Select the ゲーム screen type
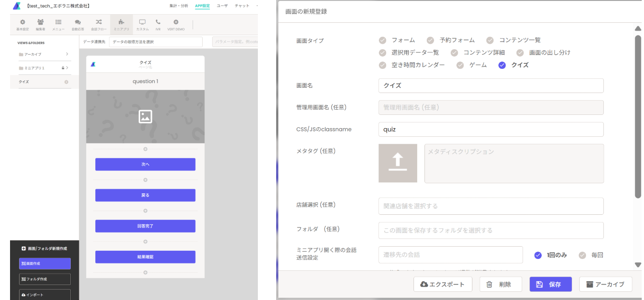The width and height of the screenshot is (644, 300). 460,65
